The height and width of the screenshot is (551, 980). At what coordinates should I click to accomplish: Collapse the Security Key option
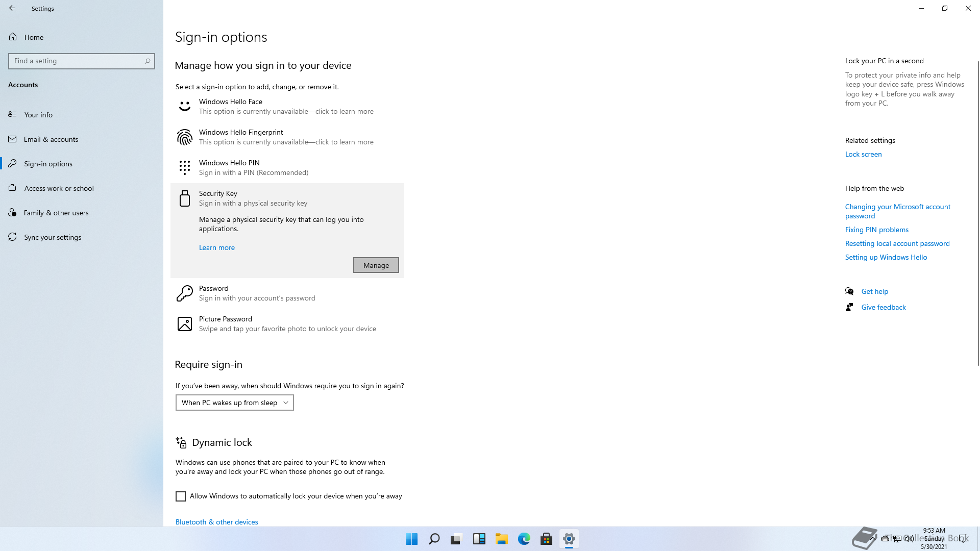(x=287, y=198)
